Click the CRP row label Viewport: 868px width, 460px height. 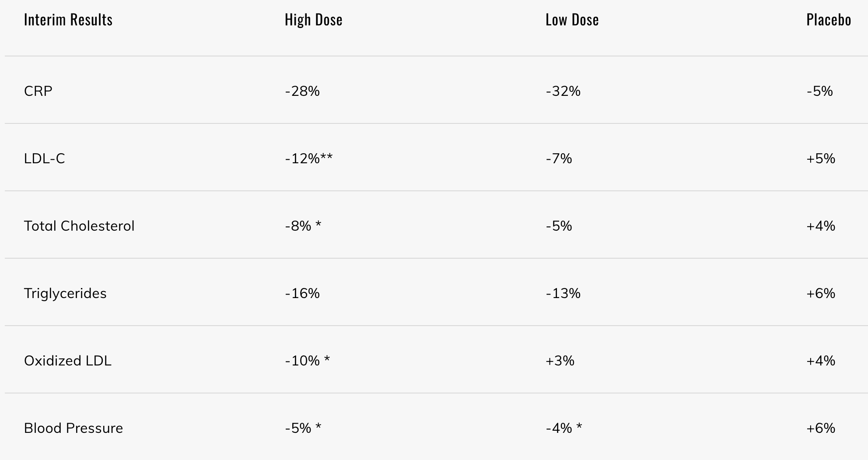point(38,91)
